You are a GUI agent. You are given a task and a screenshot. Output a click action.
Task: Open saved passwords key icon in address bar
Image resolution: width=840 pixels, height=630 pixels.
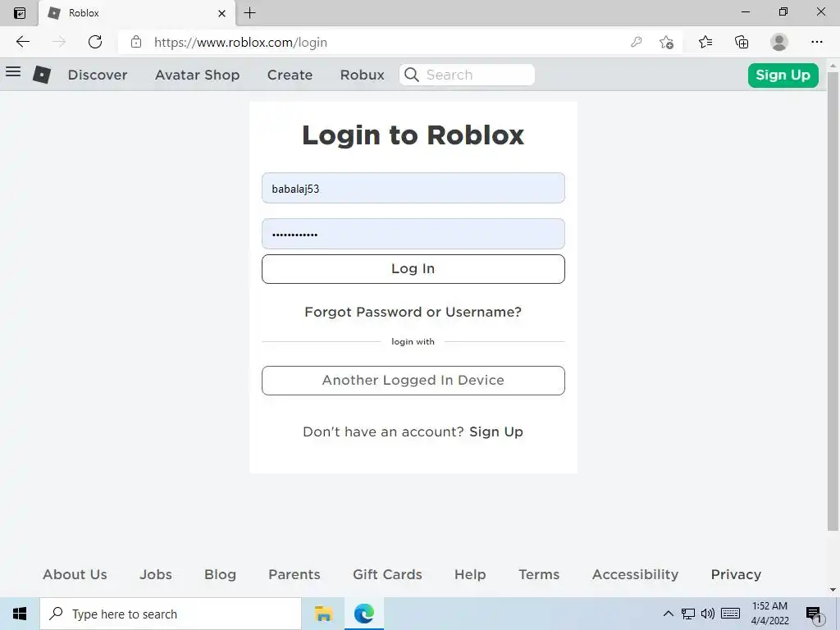pos(636,42)
